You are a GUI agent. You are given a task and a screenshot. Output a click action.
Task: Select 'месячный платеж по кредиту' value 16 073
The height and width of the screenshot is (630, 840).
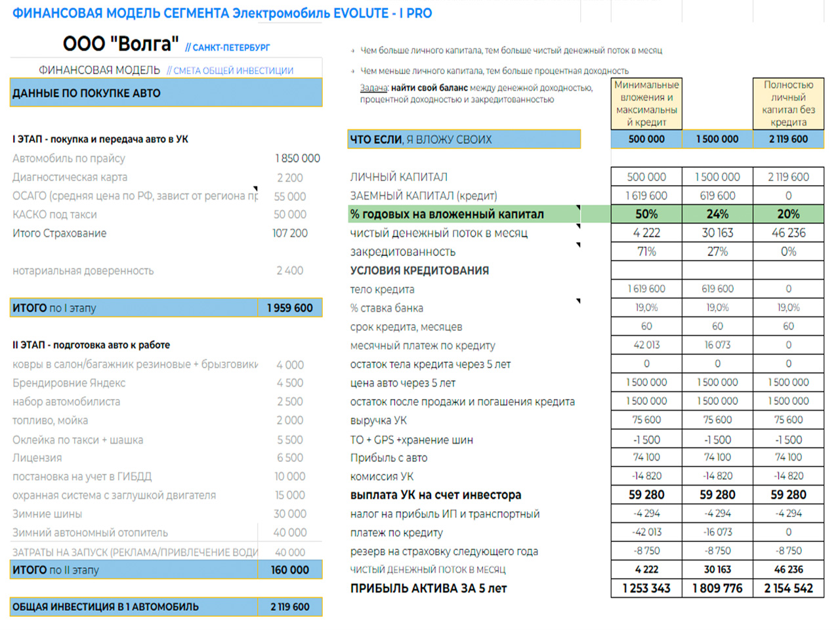click(717, 345)
